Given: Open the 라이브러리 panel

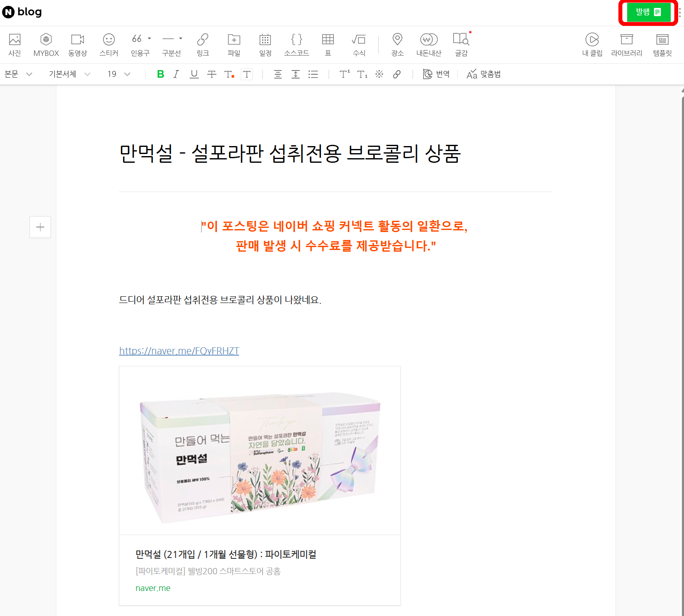Looking at the screenshot, I should coord(626,45).
